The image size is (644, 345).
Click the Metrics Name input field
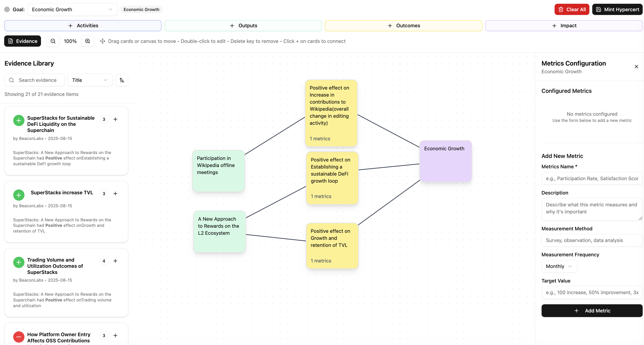click(592, 178)
